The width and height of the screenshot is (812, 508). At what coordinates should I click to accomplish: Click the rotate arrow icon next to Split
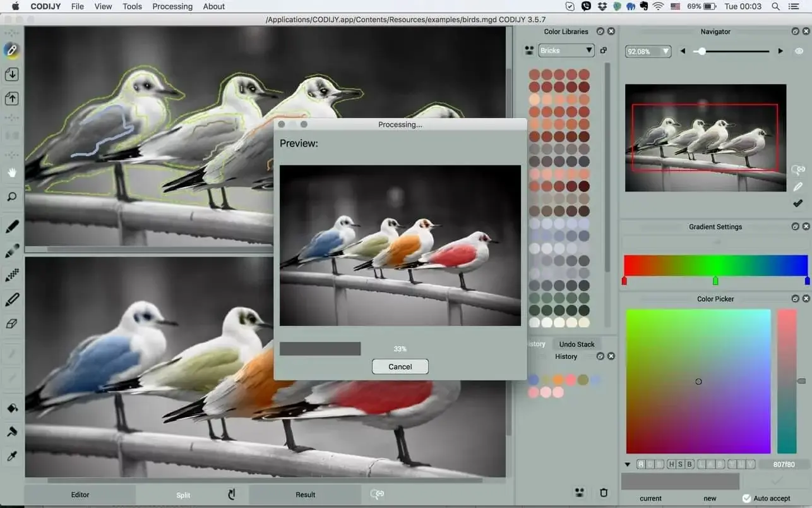pyautogui.click(x=231, y=494)
